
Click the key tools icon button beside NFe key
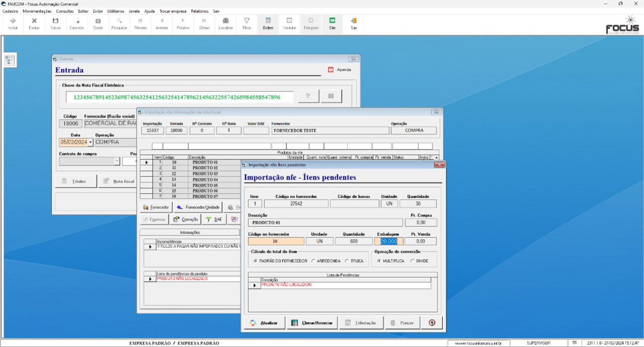pos(309,96)
